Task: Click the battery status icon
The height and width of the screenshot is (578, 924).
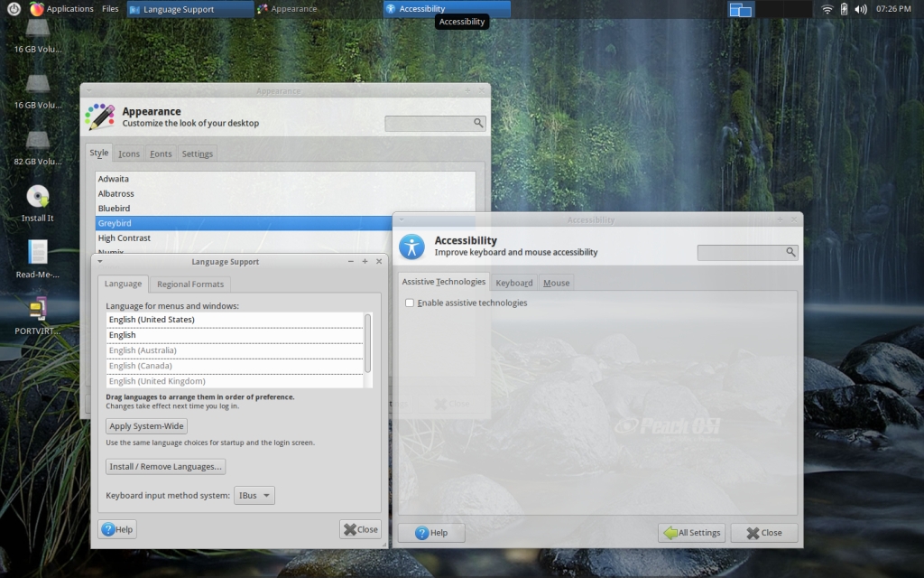Action: (844, 9)
